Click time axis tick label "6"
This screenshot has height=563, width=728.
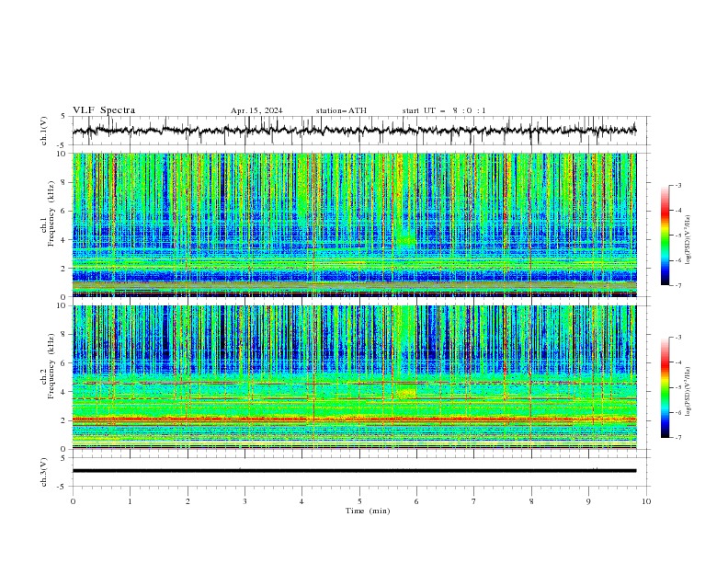416,501
